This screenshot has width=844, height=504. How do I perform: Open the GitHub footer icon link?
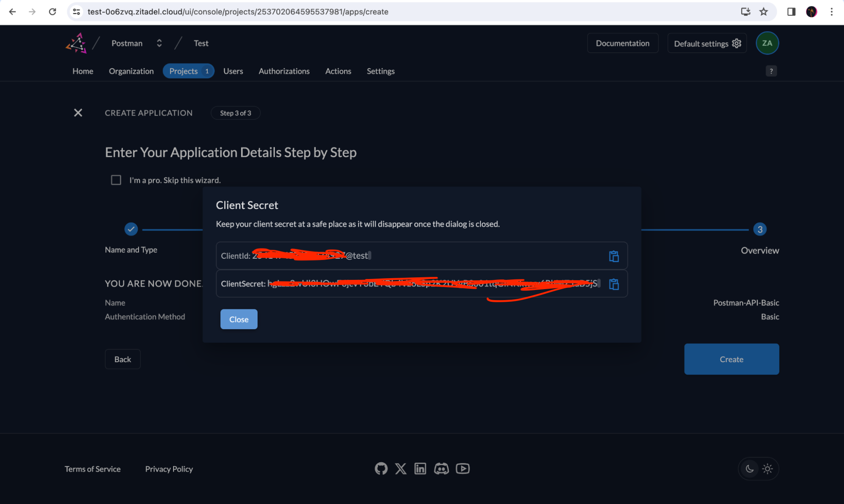point(381,469)
